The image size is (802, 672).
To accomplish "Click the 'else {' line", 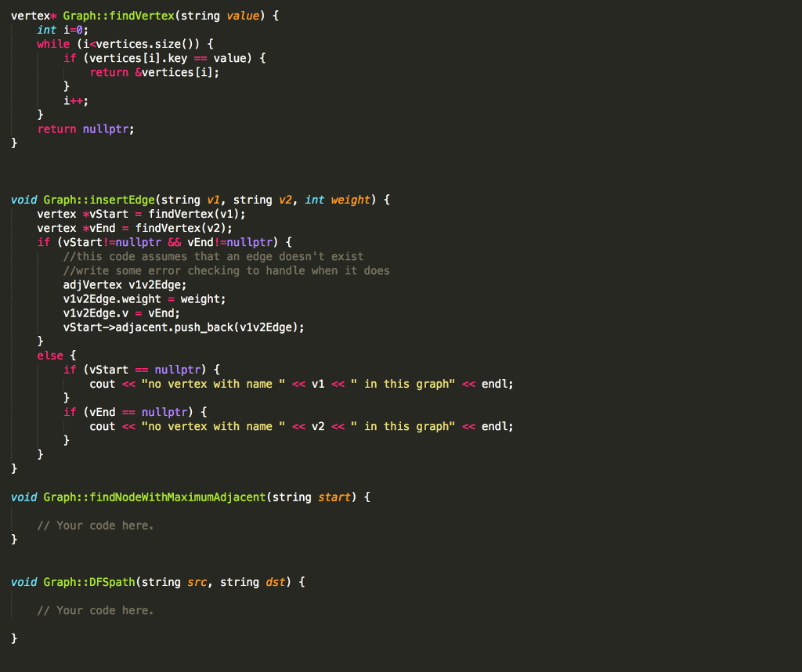I will 56,356.
